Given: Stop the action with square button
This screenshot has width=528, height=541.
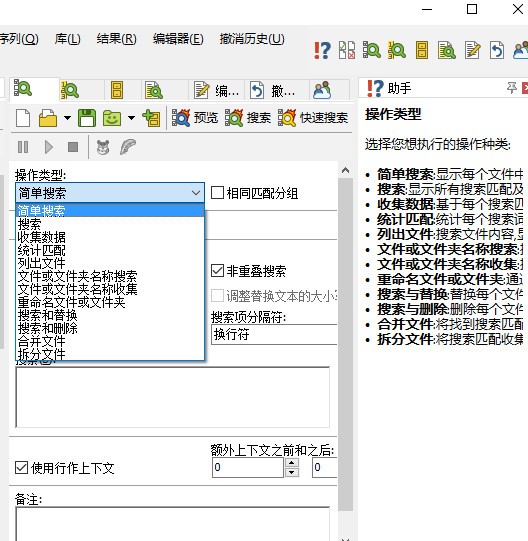Looking at the screenshot, I should [x=73, y=147].
